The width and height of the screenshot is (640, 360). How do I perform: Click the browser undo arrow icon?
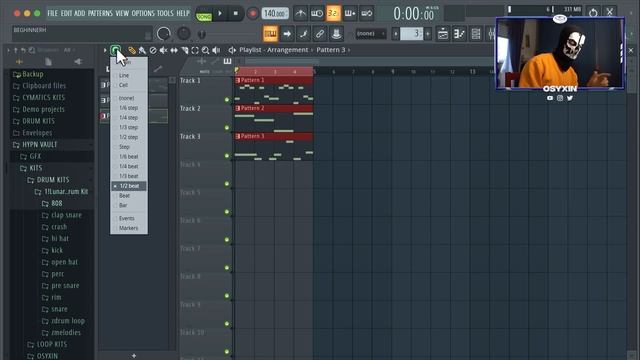point(23,50)
